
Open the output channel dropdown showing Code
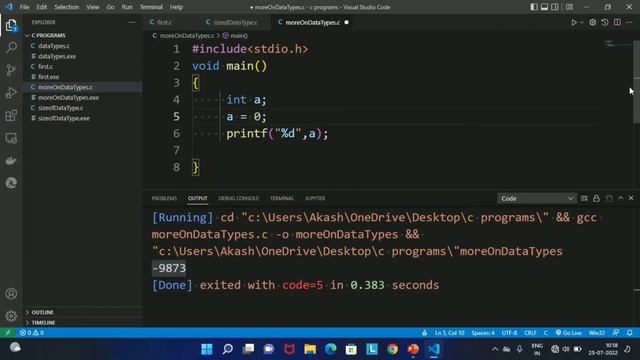[537, 198]
